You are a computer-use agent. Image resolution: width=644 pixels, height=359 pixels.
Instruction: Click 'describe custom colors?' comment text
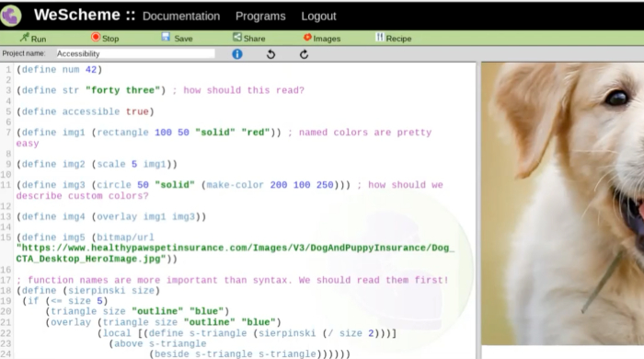[x=82, y=196]
